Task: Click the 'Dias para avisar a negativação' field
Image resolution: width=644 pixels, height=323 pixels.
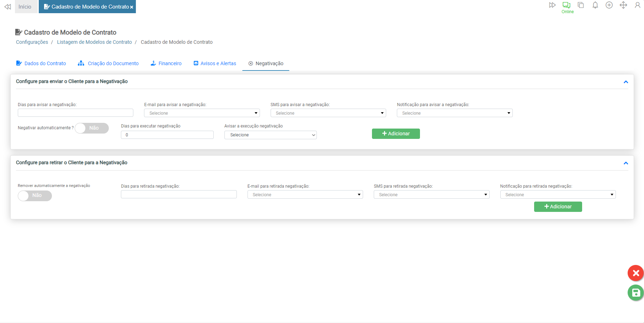Action: (75, 113)
